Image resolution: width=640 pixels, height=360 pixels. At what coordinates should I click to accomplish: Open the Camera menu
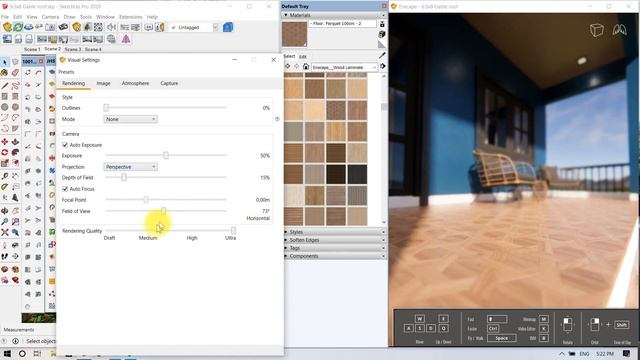coord(50,17)
